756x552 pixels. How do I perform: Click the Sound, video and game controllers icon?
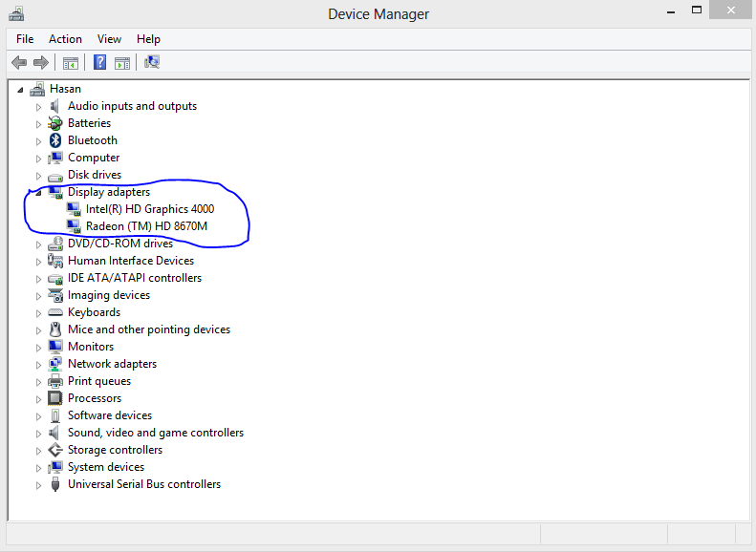[54, 433]
